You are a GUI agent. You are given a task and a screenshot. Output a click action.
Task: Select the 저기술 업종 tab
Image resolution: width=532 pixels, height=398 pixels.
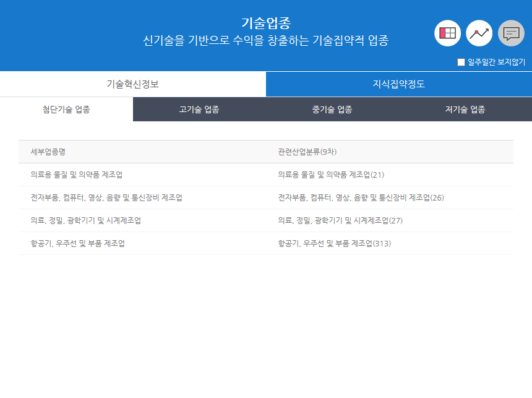click(465, 109)
